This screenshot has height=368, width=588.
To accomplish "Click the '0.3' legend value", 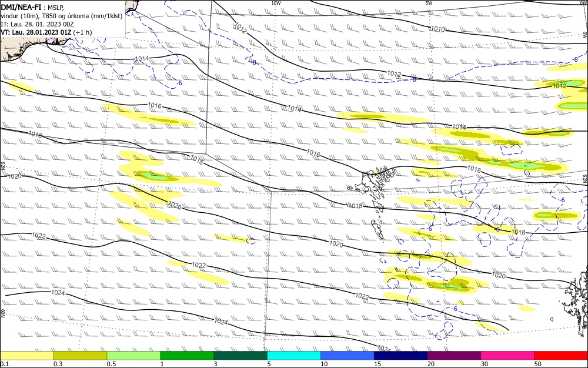I will pyautogui.click(x=58, y=364).
